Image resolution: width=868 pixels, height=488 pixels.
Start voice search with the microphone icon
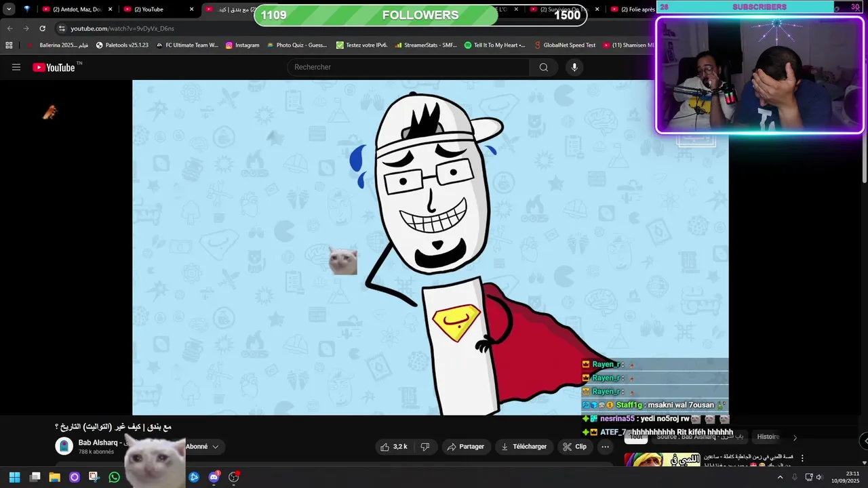(574, 67)
